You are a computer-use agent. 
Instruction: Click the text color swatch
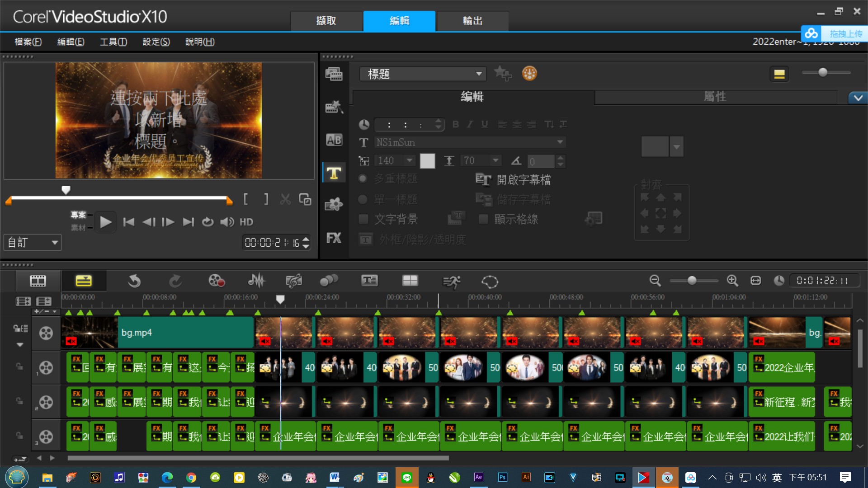(427, 161)
